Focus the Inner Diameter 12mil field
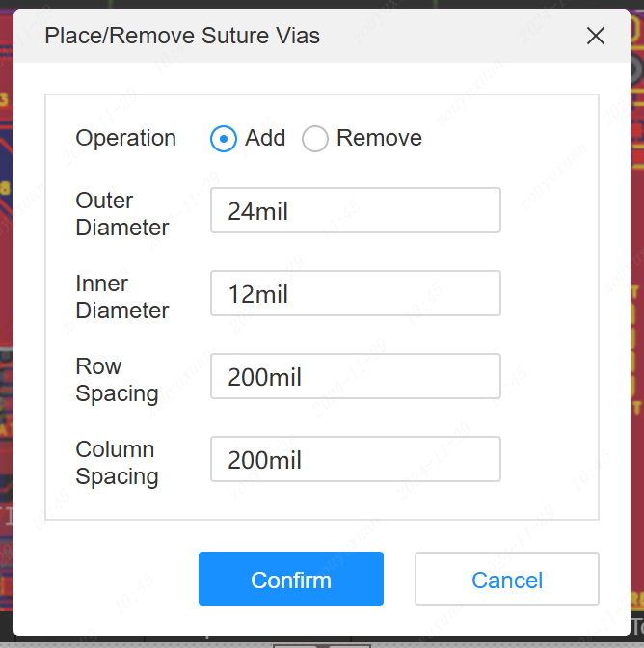This screenshot has width=644, height=648. click(355, 293)
